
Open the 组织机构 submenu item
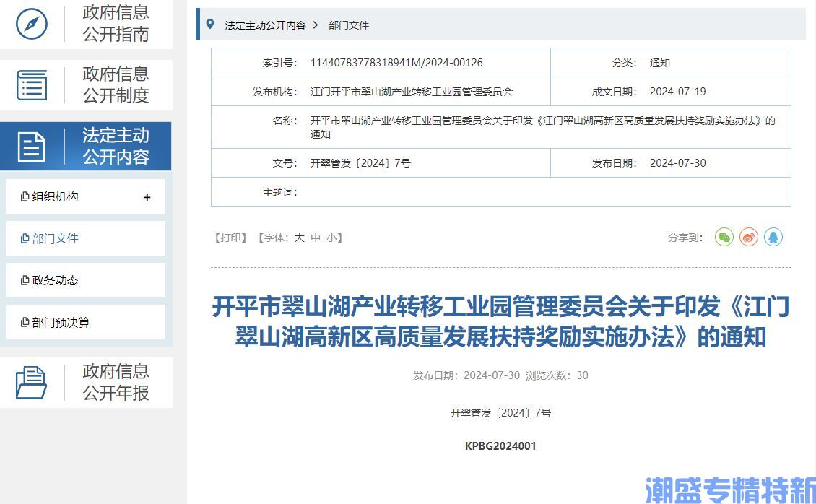[86, 196]
